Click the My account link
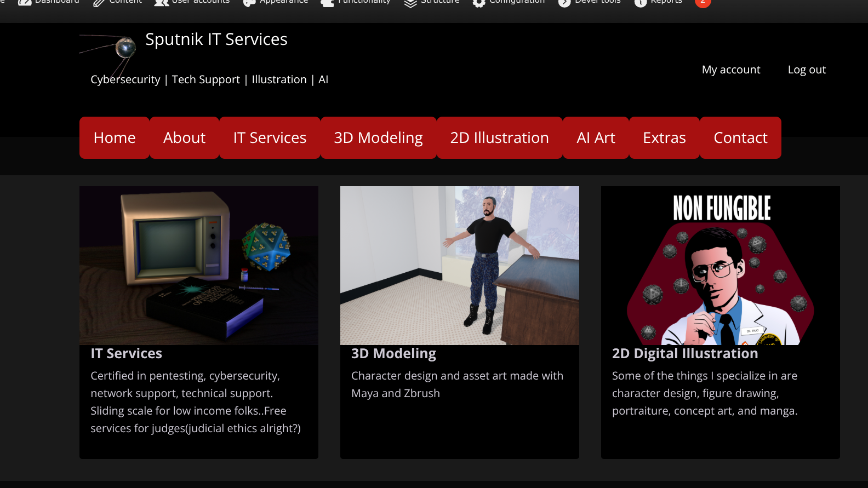The height and width of the screenshot is (488, 868). (x=731, y=70)
